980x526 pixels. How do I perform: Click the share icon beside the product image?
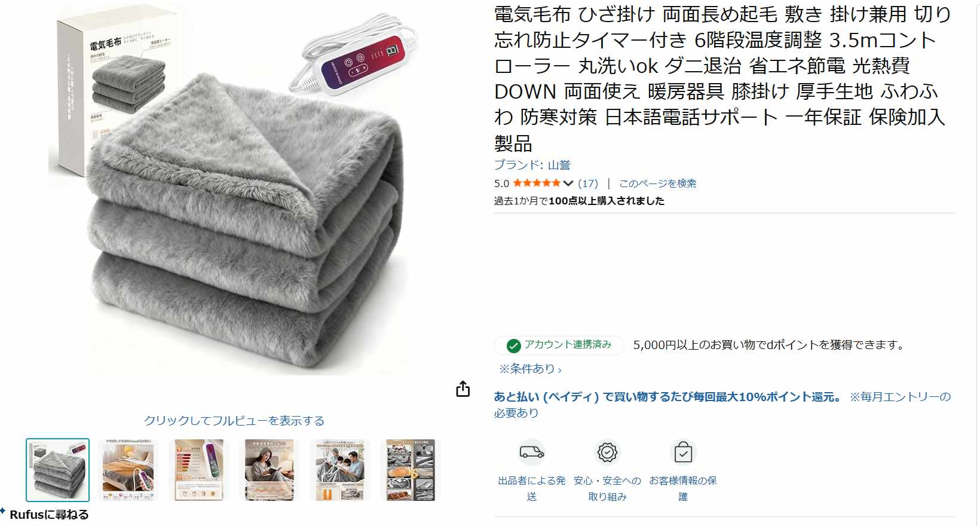[463, 389]
